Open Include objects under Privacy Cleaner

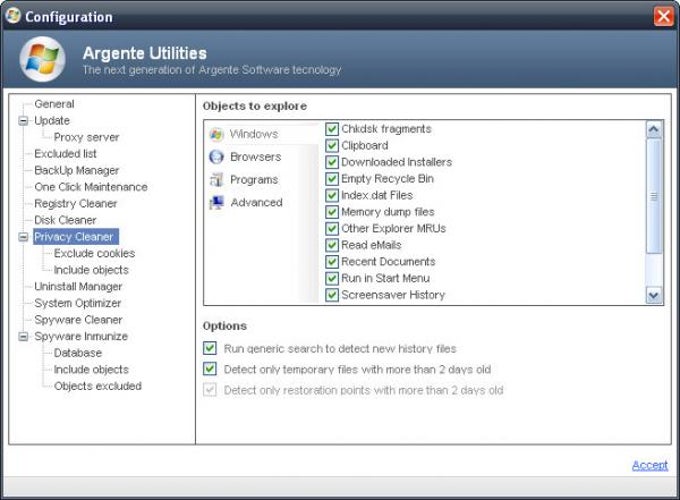(91, 270)
